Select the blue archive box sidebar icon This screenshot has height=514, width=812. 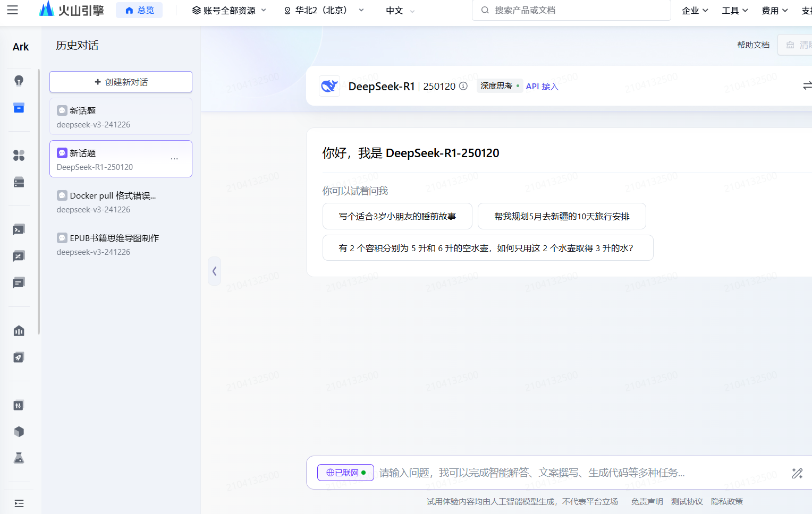[19, 108]
